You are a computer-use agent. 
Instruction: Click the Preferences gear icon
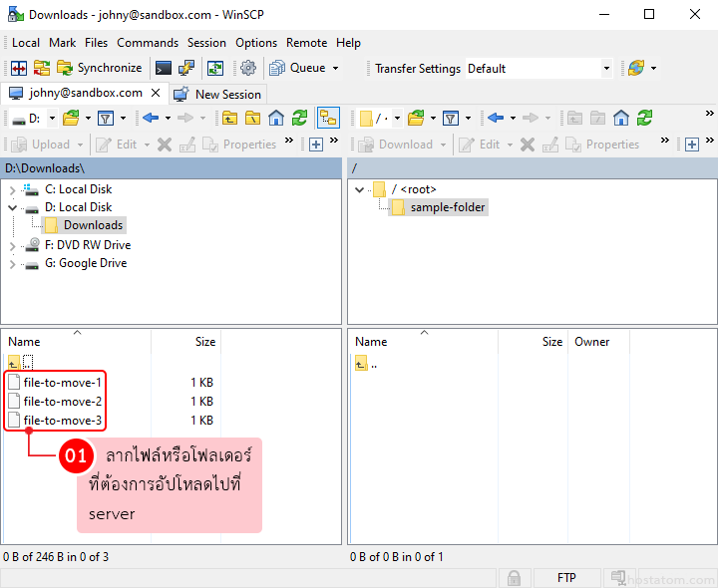248,69
